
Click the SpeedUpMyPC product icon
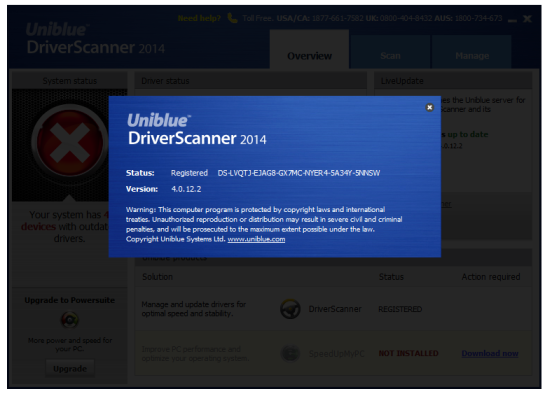(x=290, y=353)
